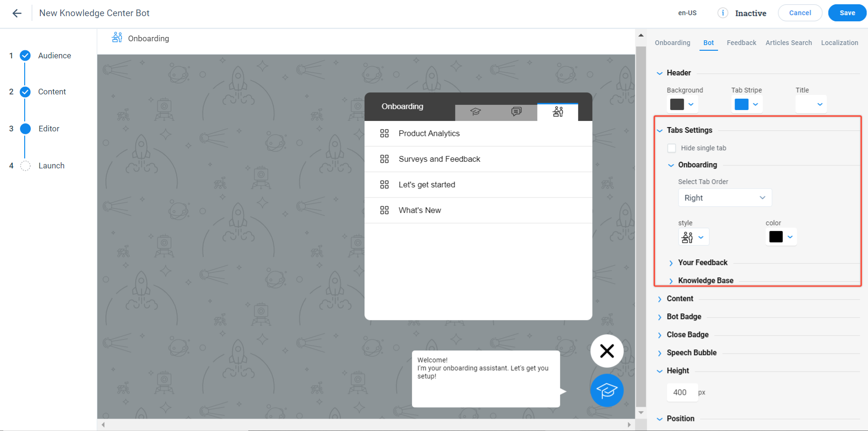Image resolution: width=868 pixels, height=431 pixels.
Task: Click the preview horizontal scrollbar right arrow
Action: pyautogui.click(x=629, y=425)
